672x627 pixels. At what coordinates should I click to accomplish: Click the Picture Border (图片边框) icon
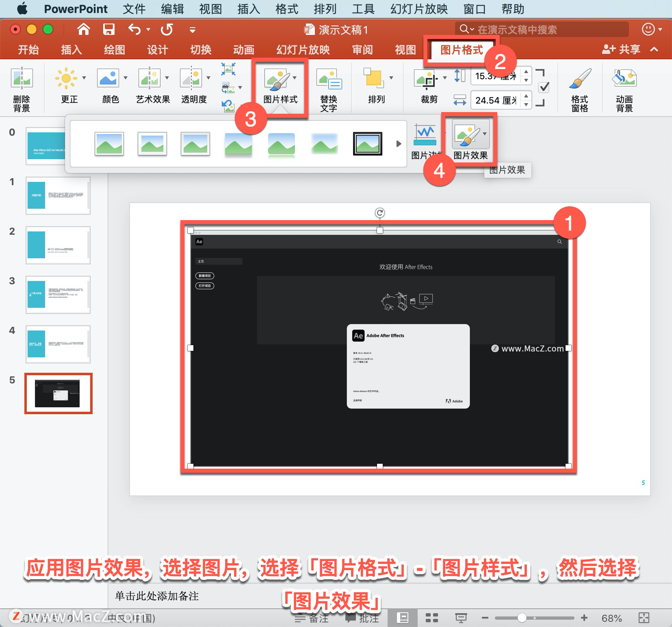point(425,135)
